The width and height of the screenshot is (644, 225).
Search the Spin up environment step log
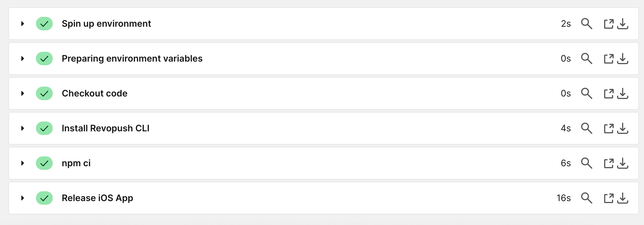coord(586,24)
